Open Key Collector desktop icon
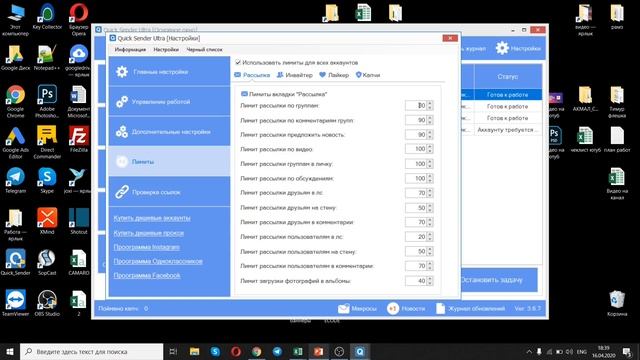The width and height of the screenshot is (640, 360). [47, 17]
